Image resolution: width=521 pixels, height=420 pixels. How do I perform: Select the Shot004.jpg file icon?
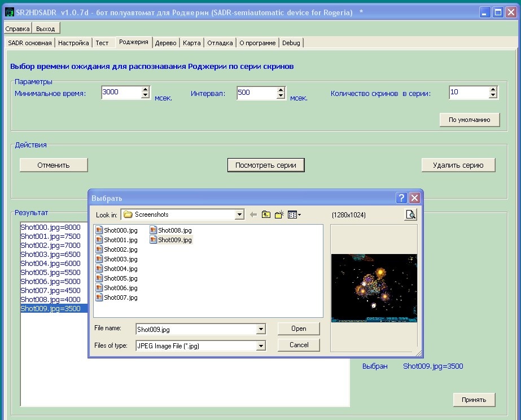[x=99, y=269]
